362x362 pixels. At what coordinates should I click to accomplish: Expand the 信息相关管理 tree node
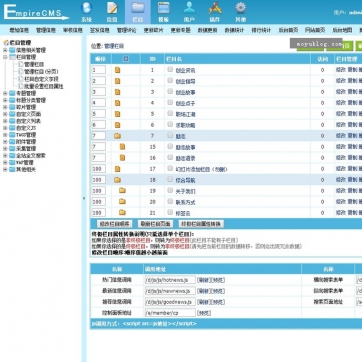[5, 50]
